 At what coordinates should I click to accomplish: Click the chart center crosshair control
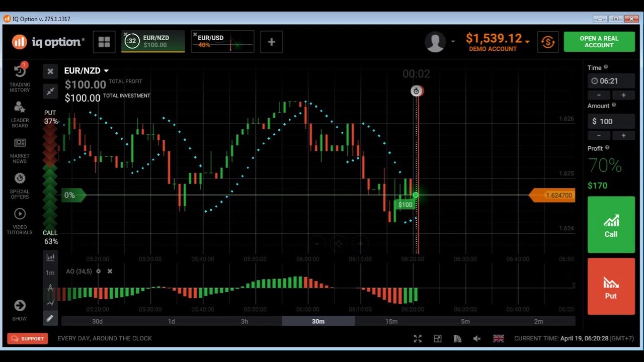(338, 244)
